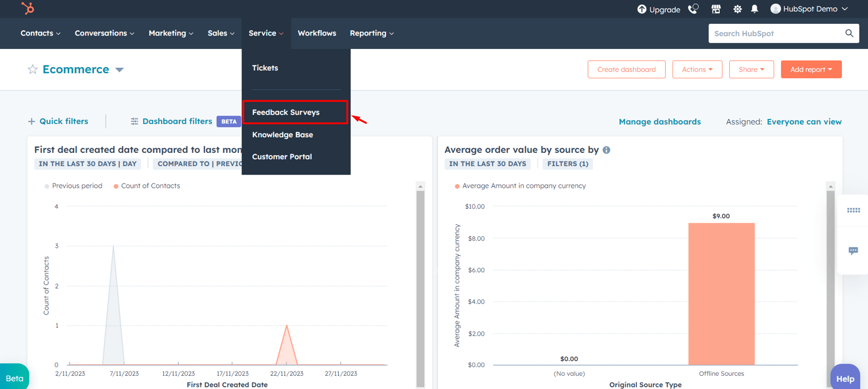The image size is (868, 389).
Task: Select Feedback Surveys from Service menu
Action: (x=287, y=112)
